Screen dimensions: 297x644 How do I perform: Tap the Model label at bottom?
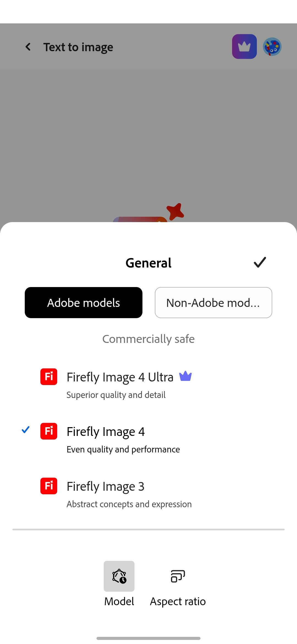[x=119, y=601]
